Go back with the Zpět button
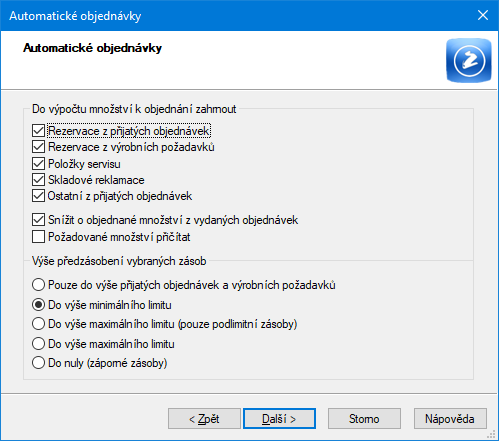This screenshot has width=499, height=441. [204, 419]
